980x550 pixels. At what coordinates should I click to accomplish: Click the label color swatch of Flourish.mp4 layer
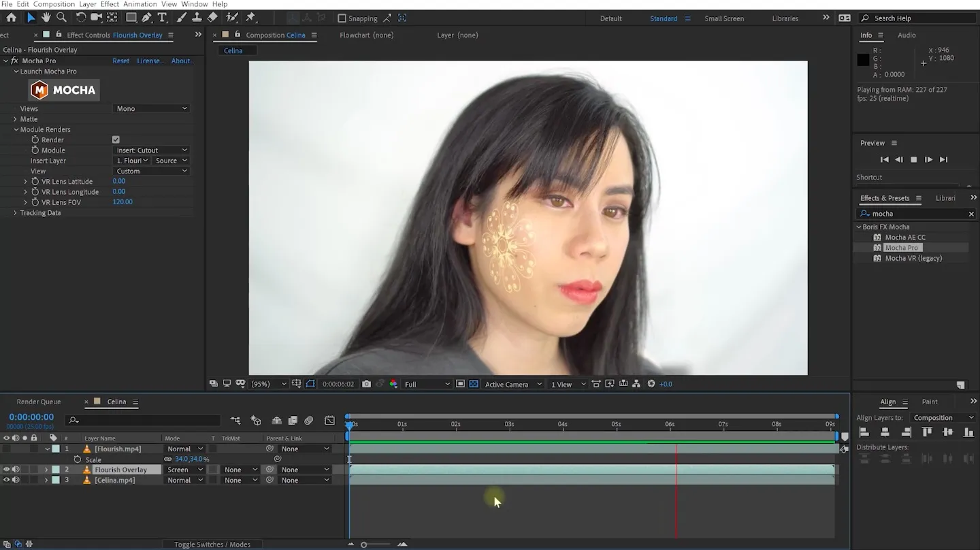point(56,449)
